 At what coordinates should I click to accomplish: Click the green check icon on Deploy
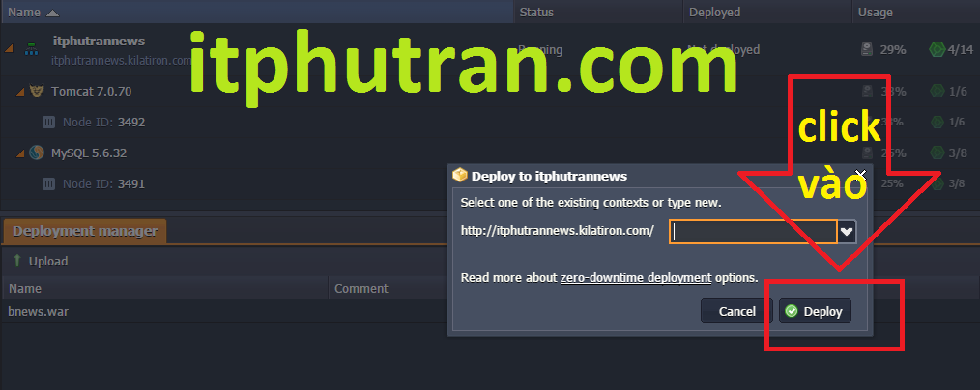pos(792,311)
